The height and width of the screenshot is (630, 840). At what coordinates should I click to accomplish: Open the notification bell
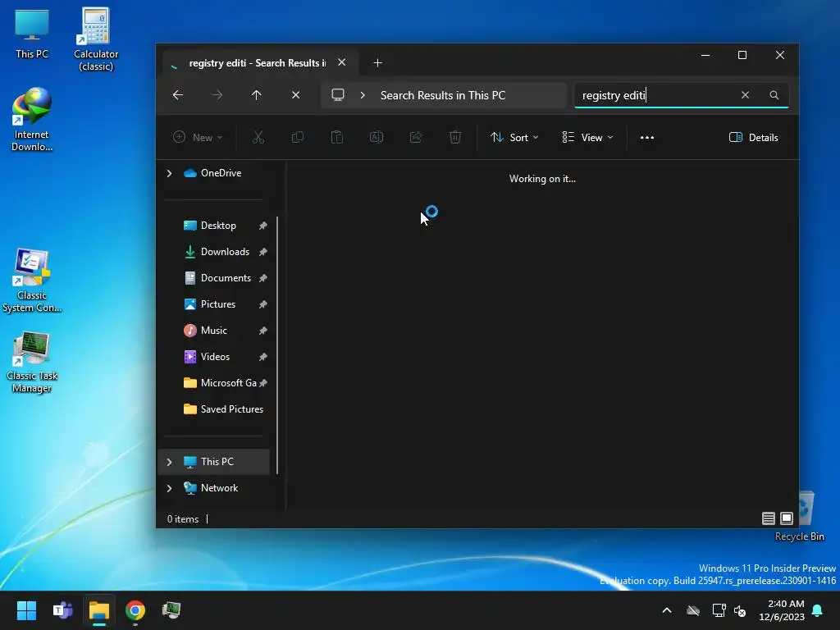click(x=818, y=610)
